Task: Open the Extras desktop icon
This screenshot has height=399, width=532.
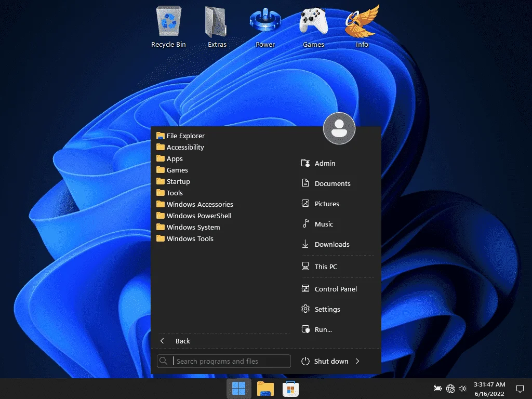Action: click(x=217, y=27)
